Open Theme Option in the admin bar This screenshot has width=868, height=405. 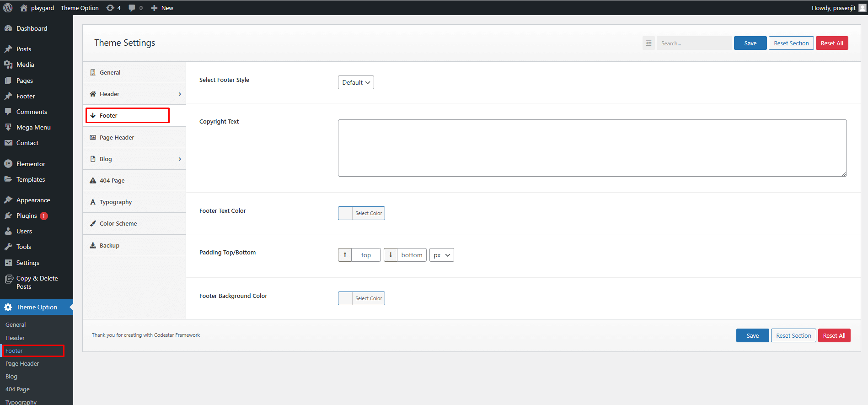click(x=80, y=8)
